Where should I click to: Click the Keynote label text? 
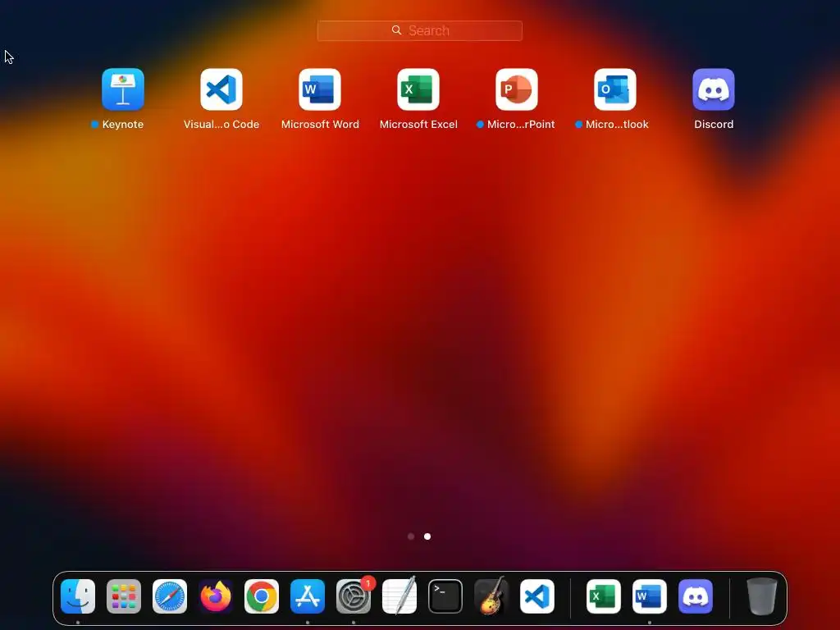click(123, 125)
